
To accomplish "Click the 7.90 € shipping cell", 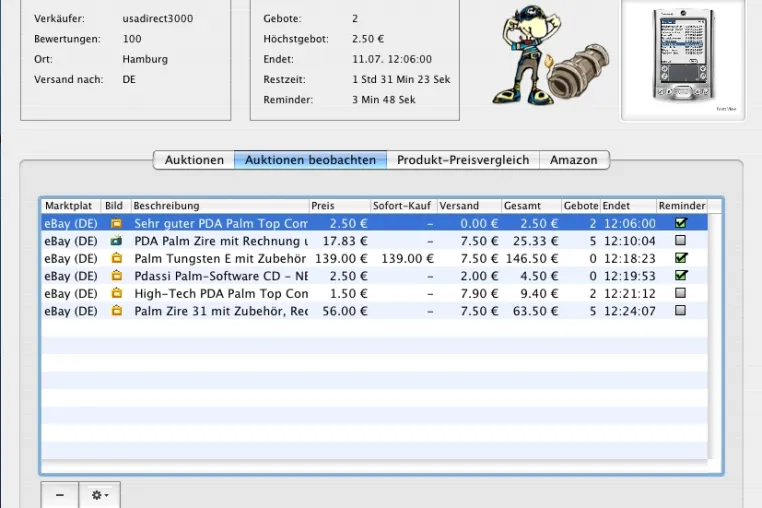I will (x=480, y=294).
